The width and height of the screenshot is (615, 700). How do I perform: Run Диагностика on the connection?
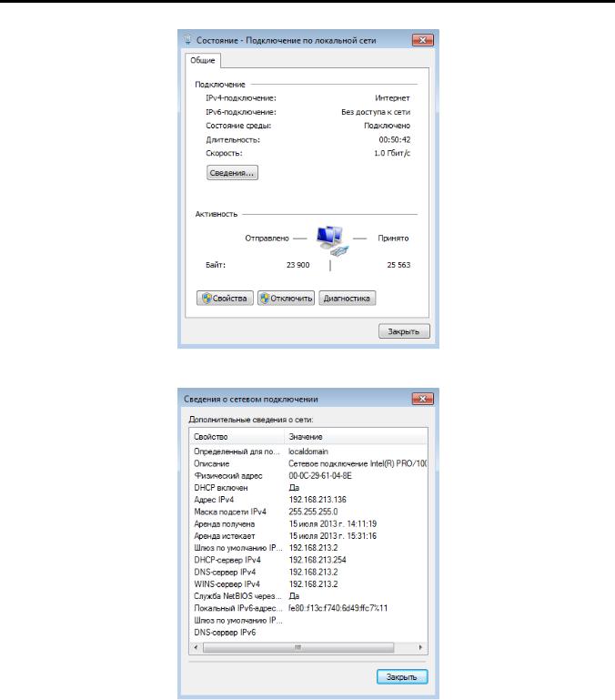(x=348, y=299)
